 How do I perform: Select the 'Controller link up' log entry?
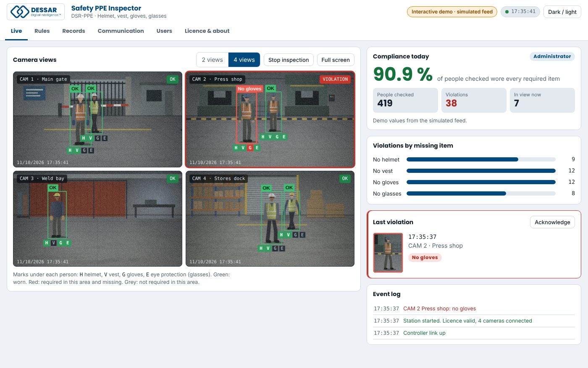pyautogui.click(x=474, y=333)
